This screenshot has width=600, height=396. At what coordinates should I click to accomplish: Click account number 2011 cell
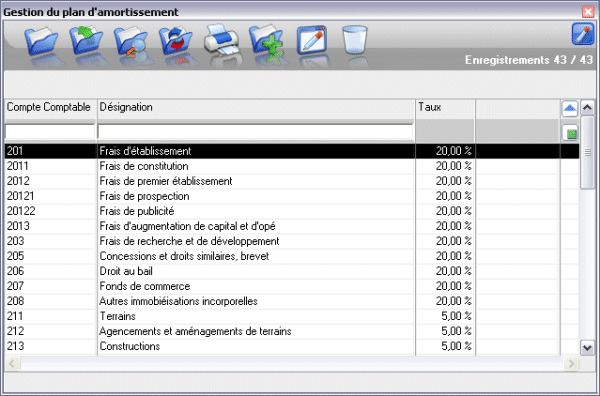click(x=51, y=166)
